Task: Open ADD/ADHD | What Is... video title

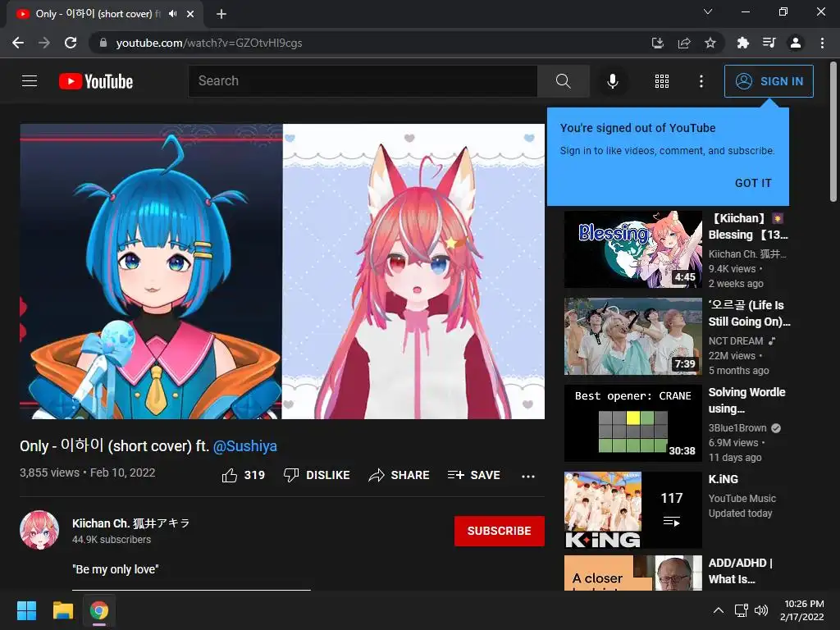Action: [741, 571]
